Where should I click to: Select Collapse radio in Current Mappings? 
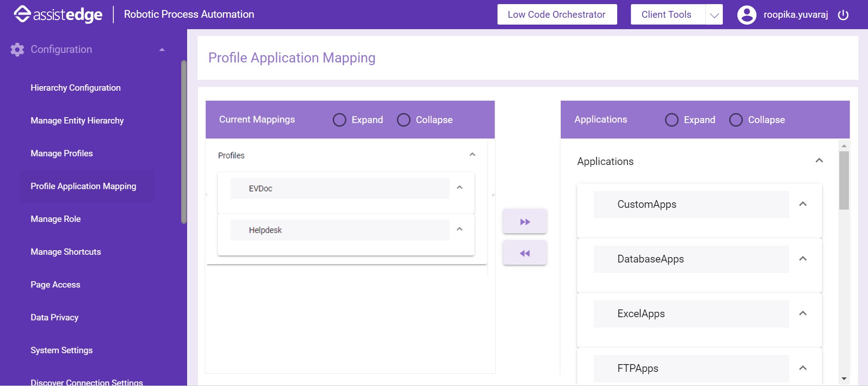tap(404, 120)
